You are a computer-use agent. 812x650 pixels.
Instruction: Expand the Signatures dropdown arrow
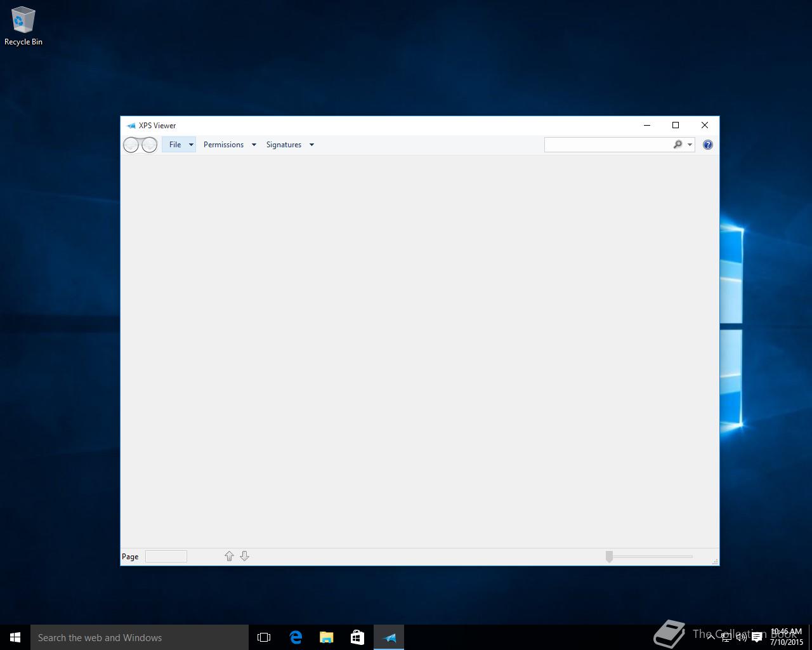[311, 145]
